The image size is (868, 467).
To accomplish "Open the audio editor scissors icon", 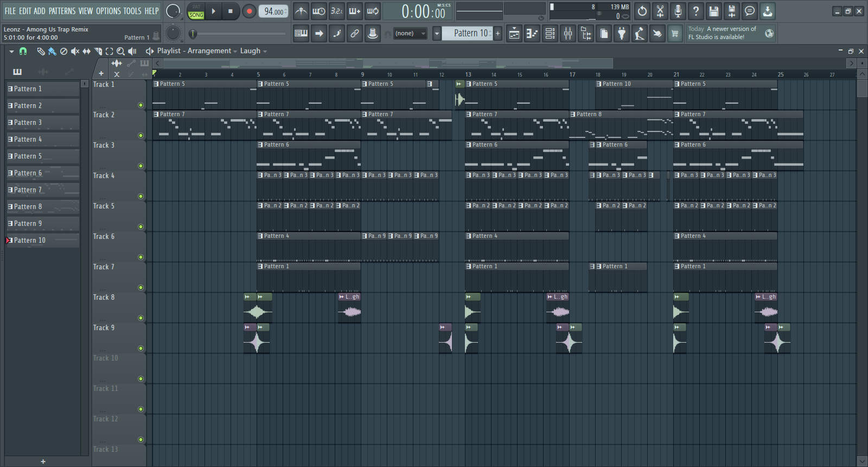I will pos(660,11).
